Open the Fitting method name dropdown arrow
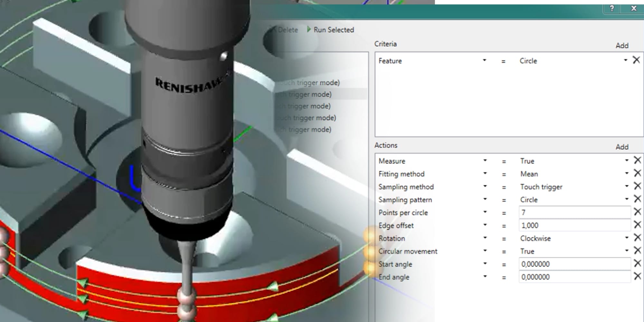 [x=485, y=174]
